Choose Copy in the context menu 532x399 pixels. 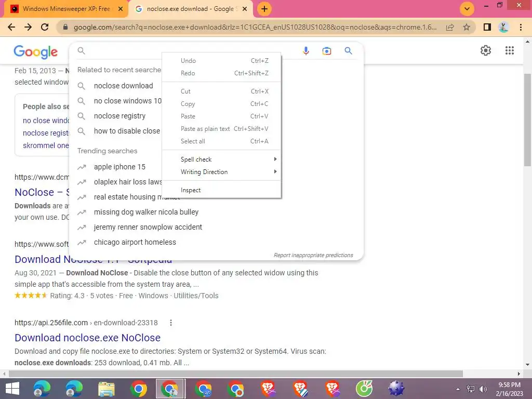[x=221, y=104]
